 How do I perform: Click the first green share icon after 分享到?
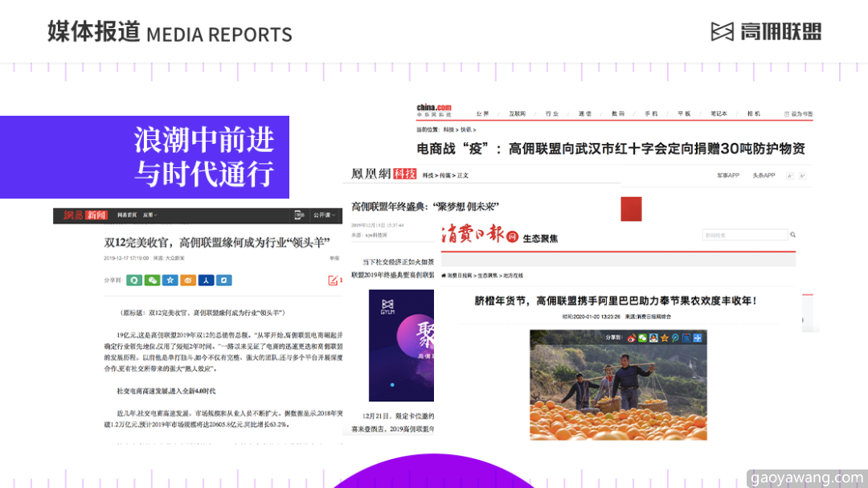pyautogui.click(x=134, y=280)
